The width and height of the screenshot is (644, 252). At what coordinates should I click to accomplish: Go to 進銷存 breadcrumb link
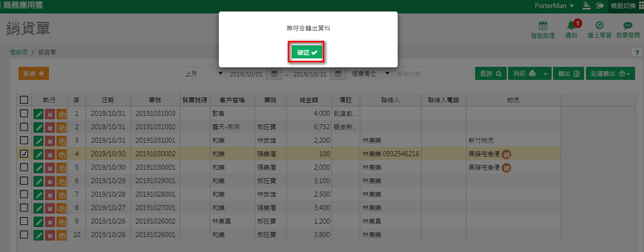pyautogui.click(x=18, y=52)
